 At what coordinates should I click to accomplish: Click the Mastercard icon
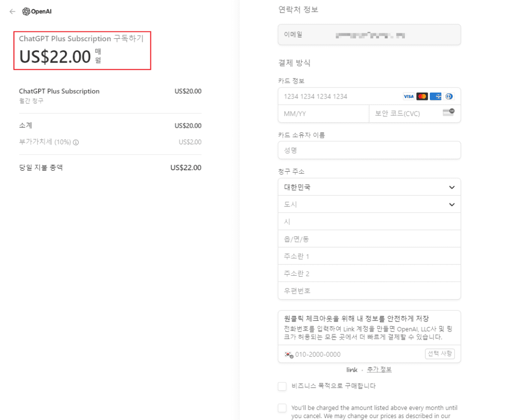(x=422, y=97)
